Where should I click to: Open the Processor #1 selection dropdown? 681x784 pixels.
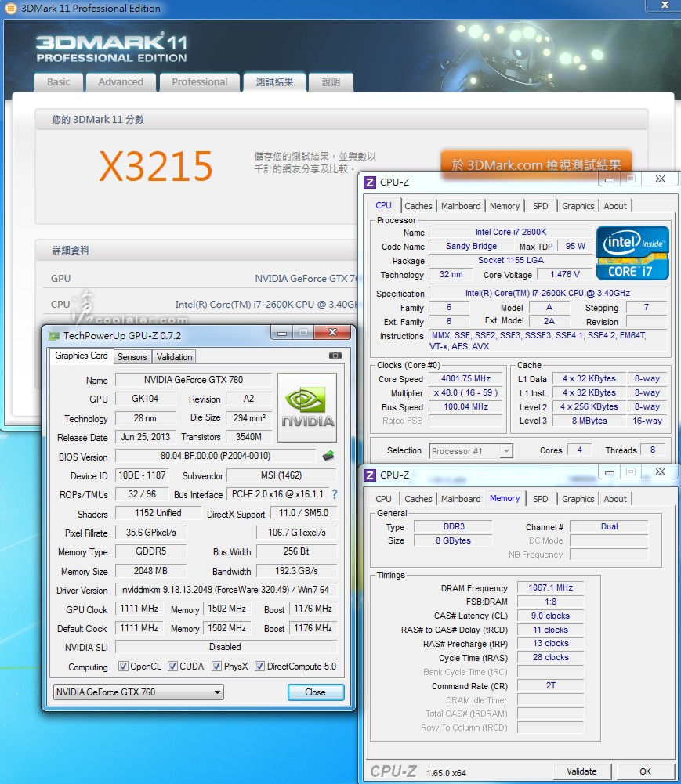(x=471, y=451)
